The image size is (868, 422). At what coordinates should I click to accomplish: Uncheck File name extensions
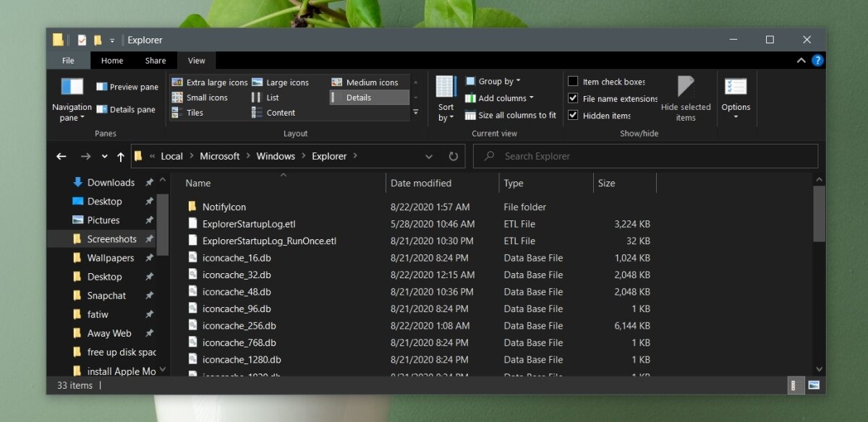(573, 98)
